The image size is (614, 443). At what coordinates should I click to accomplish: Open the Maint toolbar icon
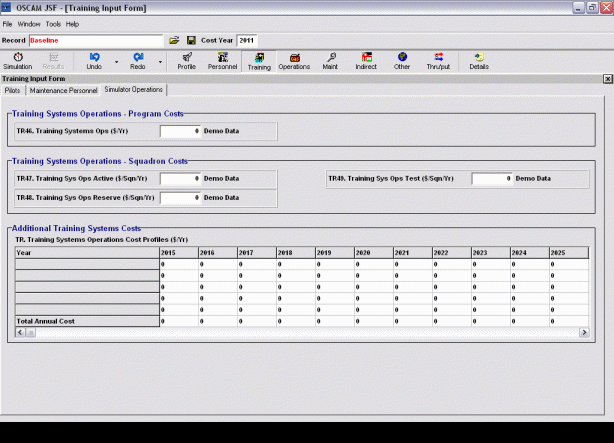330,61
